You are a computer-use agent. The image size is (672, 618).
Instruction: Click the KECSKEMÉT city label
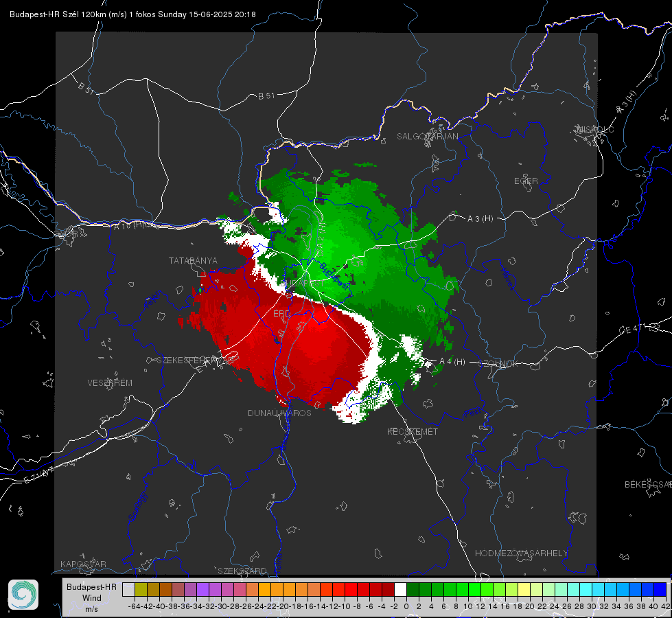[x=413, y=432]
